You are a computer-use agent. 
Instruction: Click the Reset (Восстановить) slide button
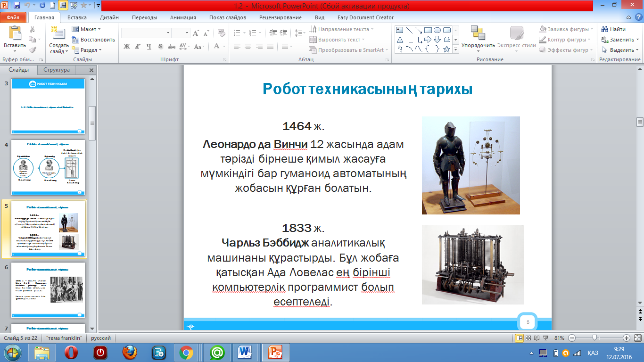click(93, 40)
